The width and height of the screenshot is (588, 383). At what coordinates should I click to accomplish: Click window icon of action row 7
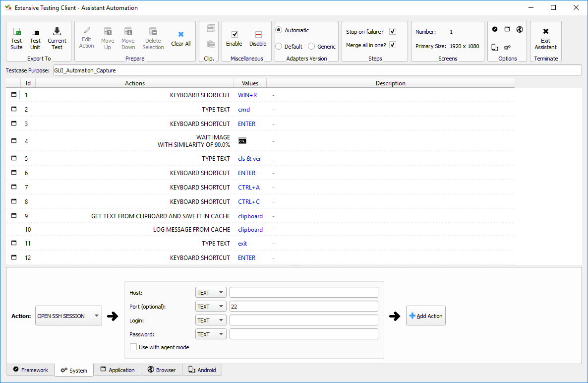[14, 187]
